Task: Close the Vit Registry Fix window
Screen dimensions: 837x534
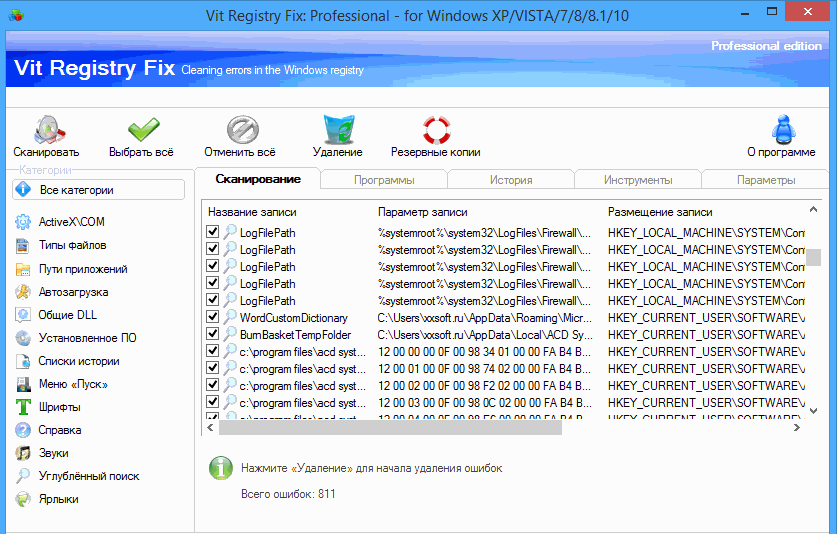Action: click(x=808, y=12)
